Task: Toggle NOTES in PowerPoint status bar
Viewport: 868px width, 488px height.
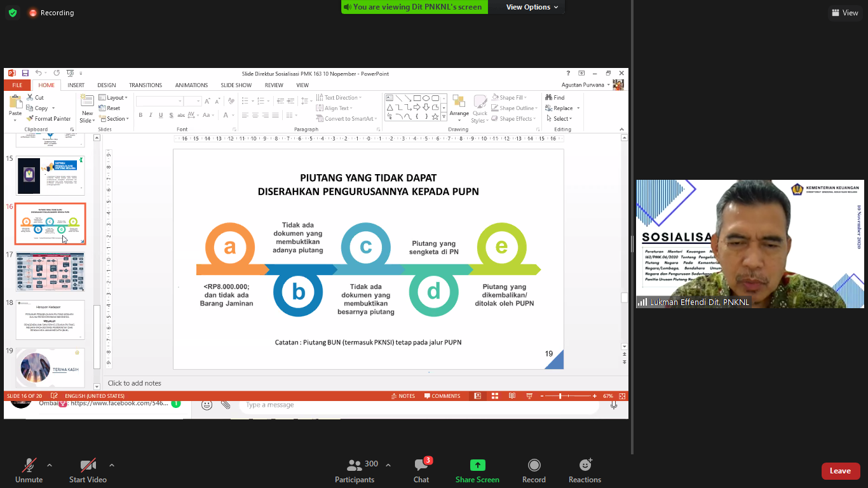Action: pos(403,396)
